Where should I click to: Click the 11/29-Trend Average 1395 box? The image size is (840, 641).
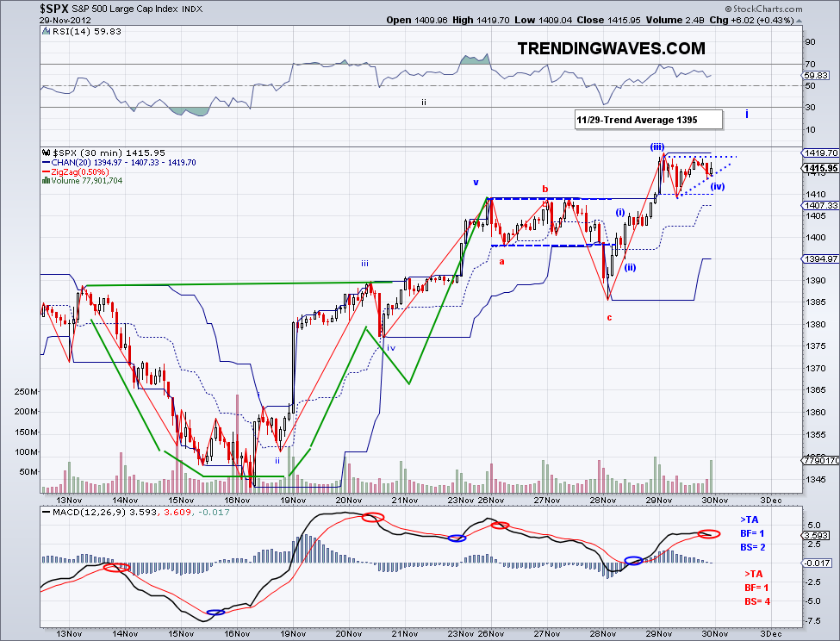pos(648,120)
